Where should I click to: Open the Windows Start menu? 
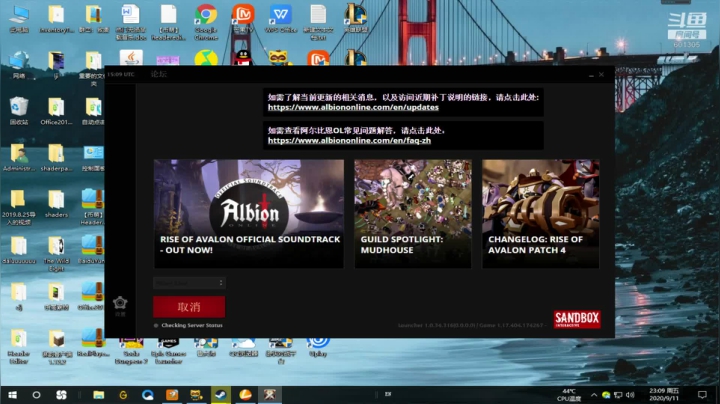[12, 395]
